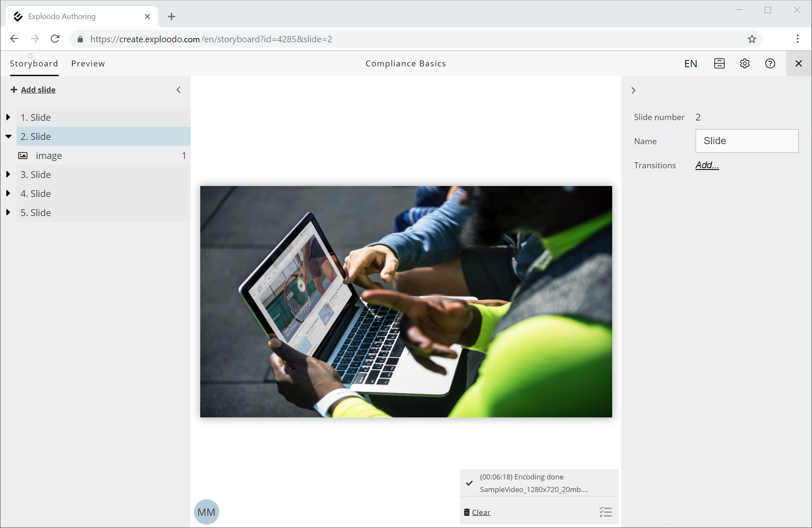812x528 pixels.
Task: Clear the encoding notifications
Action: point(480,512)
